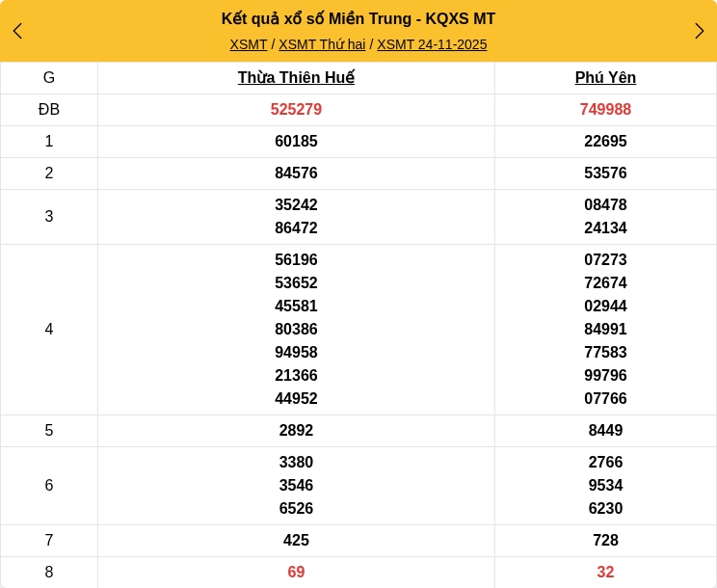717x588 pixels.
Task: Open the Thừa Thiên Huế province link
Action: [x=296, y=78]
